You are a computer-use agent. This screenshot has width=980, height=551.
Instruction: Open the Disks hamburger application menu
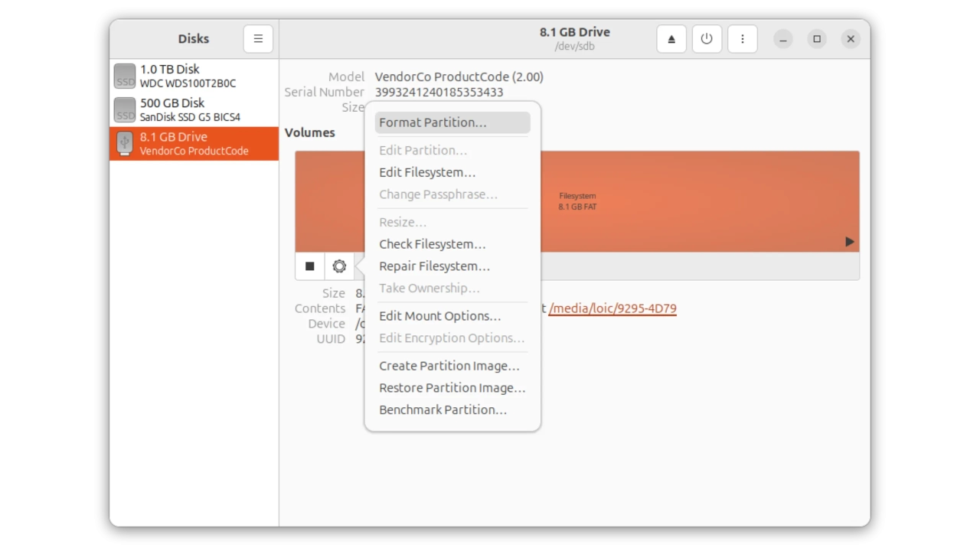pyautogui.click(x=258, y=39)
